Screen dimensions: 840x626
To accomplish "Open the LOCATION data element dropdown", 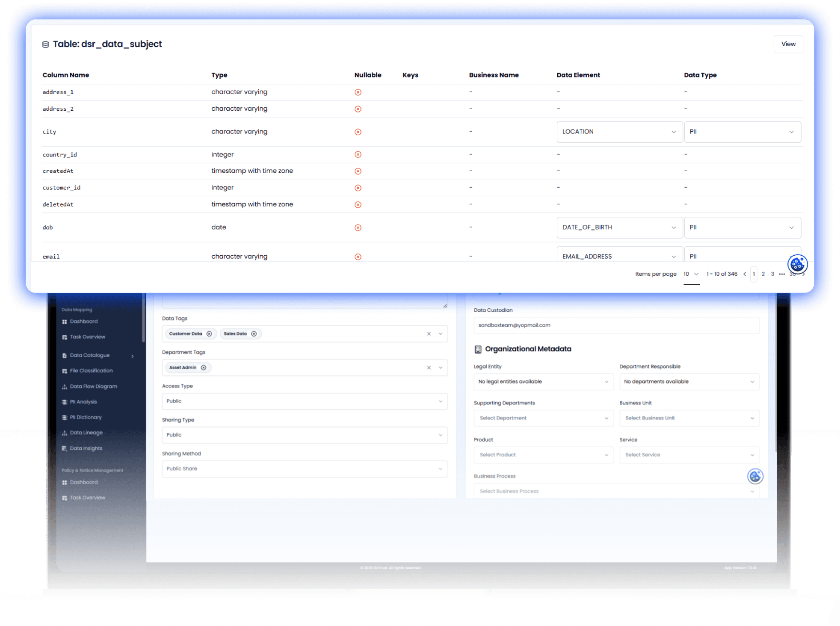I will point(619,132).
